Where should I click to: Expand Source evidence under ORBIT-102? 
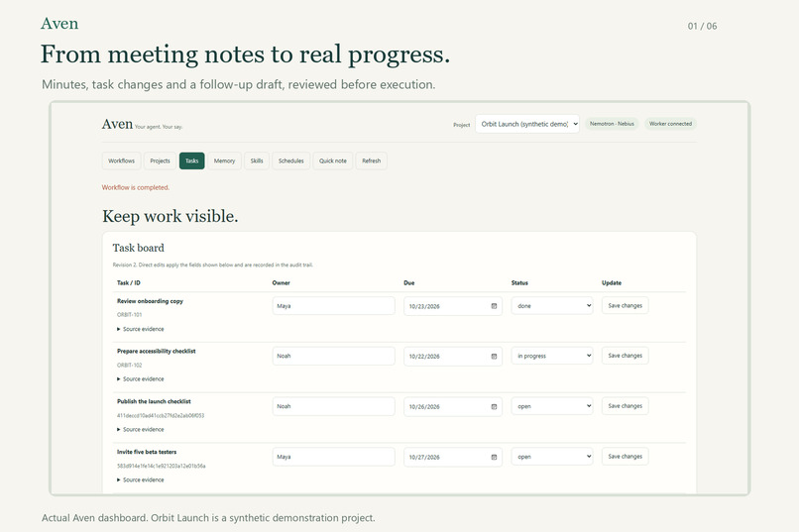(141, 378)
